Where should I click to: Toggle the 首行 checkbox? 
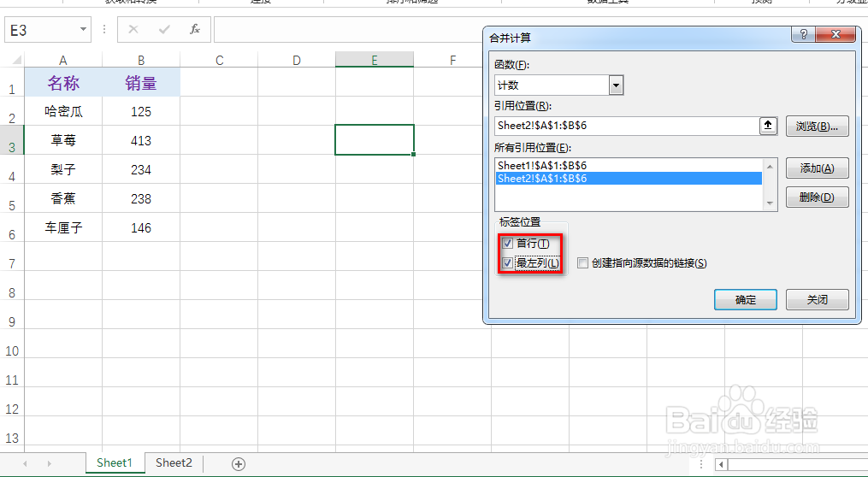(508, 243)
